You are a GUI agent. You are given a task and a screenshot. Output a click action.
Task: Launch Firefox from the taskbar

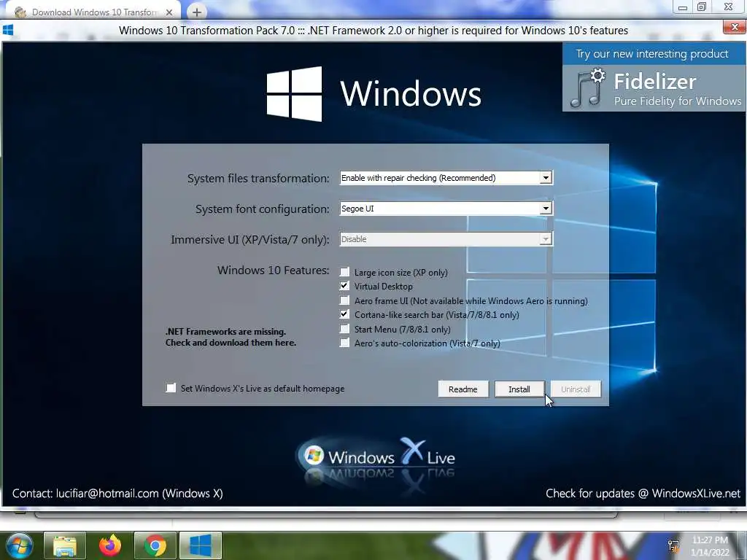[110, 545]
